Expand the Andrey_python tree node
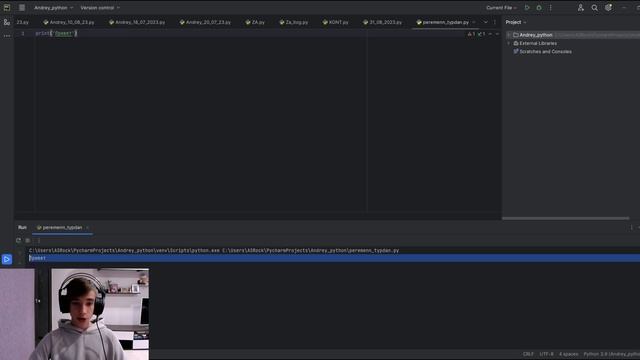 509,35
